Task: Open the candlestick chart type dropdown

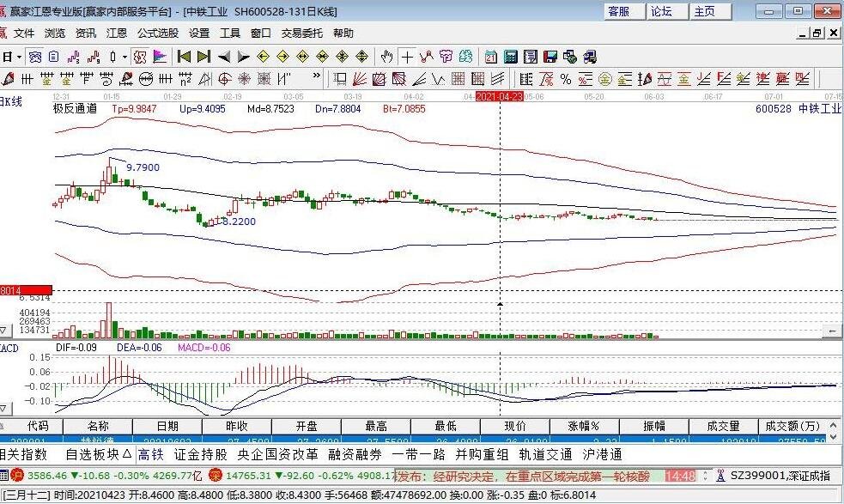Action: point(124,57)
